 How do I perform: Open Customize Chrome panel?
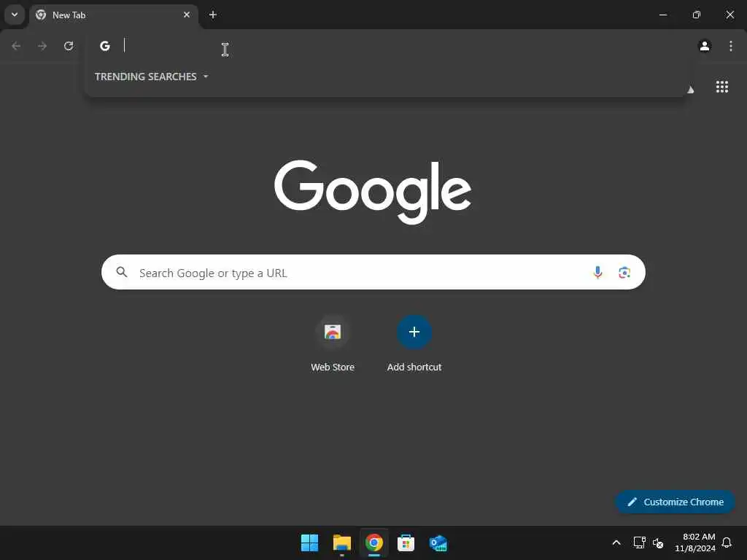(675, 502)
